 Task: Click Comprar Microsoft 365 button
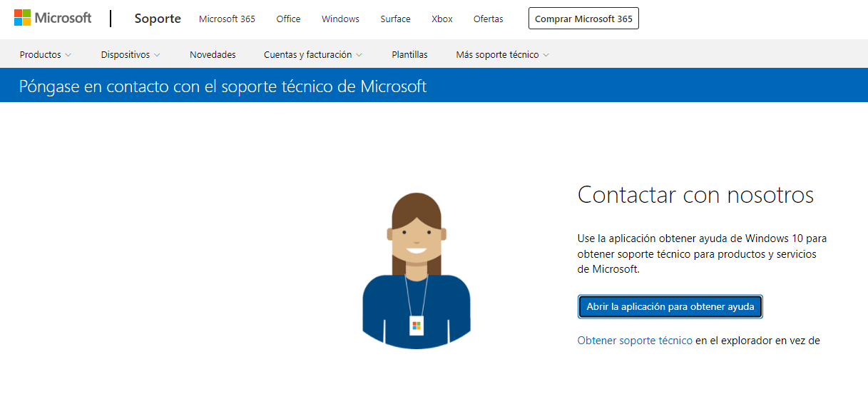click(583, 19)
